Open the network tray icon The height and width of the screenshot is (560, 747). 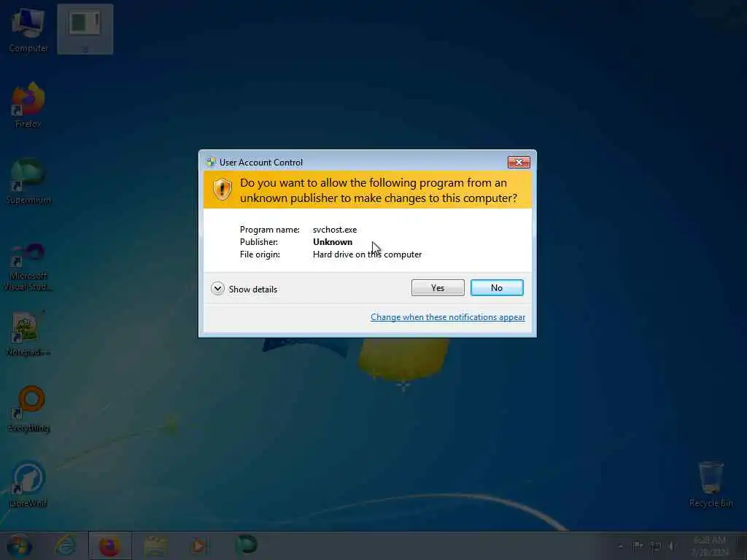(x=656, y=547)
